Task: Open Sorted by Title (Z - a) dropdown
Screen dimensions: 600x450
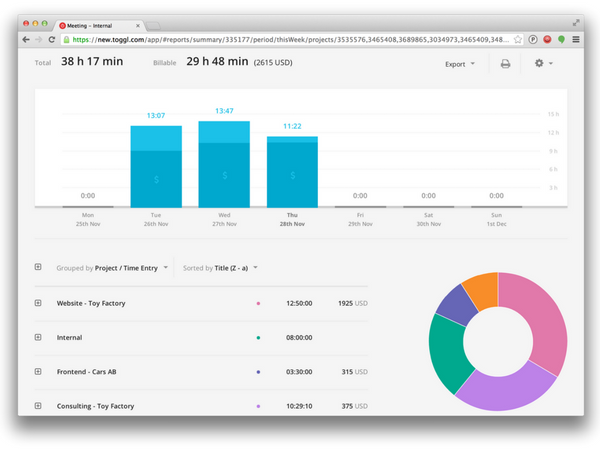Action: click(x=220, y=268)
